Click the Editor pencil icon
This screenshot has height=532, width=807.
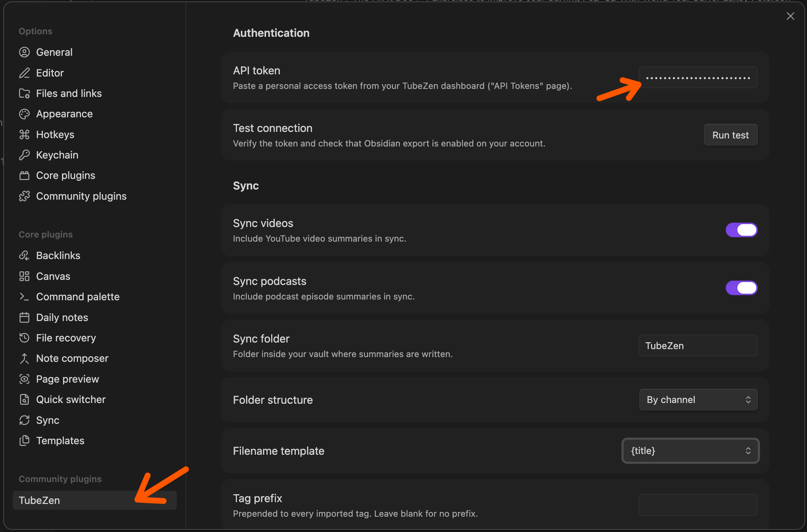pyautogui.click(x=24, y=73)
